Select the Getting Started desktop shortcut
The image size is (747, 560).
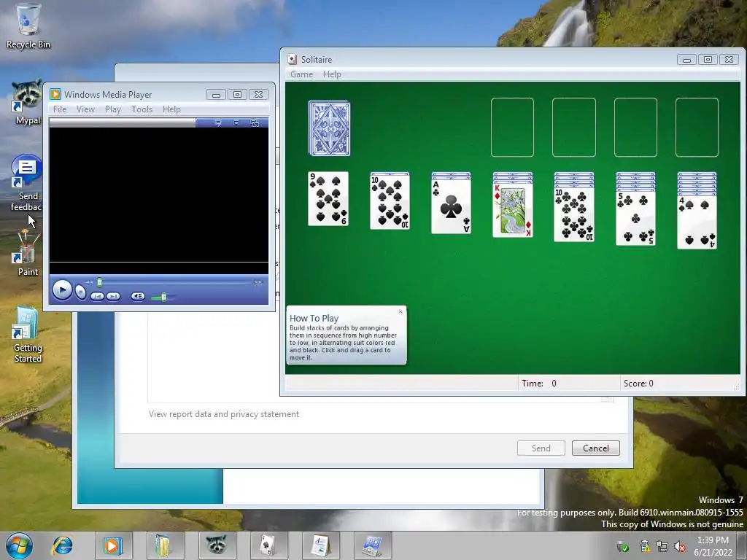click(x=27, y=335)
